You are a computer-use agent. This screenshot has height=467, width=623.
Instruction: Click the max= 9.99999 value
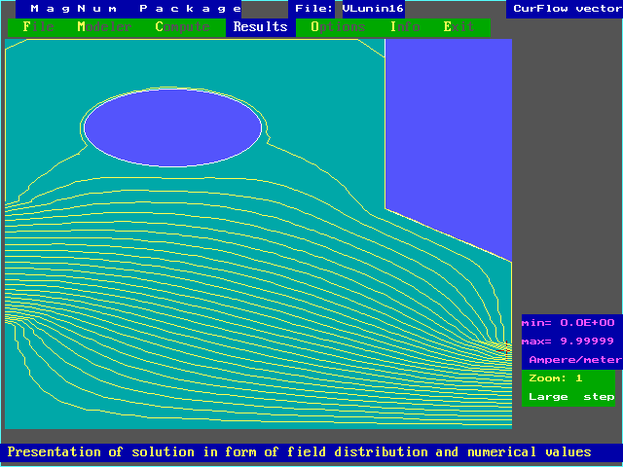tap(568, 341)
